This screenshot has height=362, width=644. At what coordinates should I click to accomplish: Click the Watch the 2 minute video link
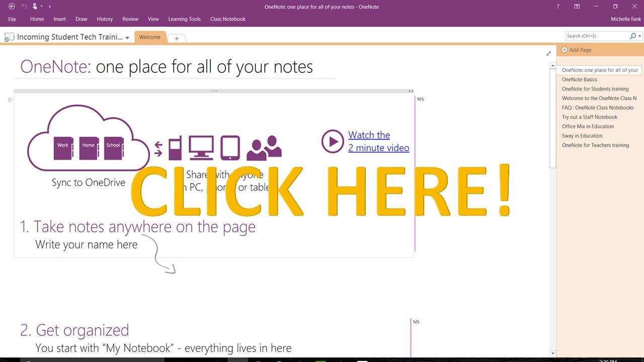pyautogui.click(x=378, y=141)
